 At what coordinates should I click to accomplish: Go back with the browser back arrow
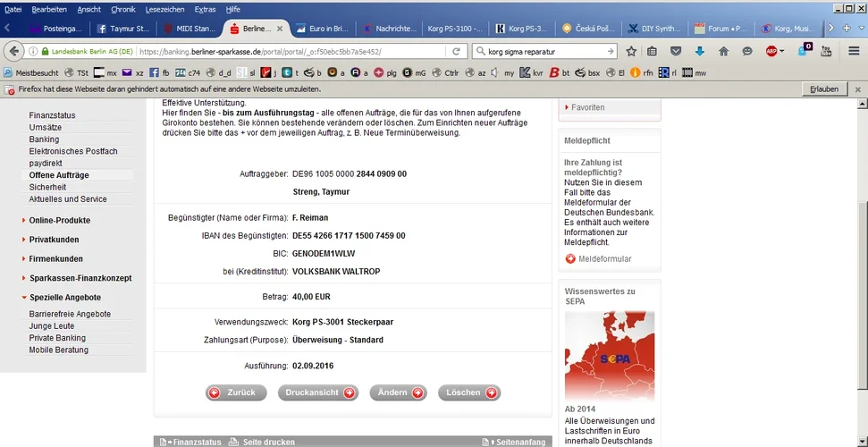click(13, 52)
